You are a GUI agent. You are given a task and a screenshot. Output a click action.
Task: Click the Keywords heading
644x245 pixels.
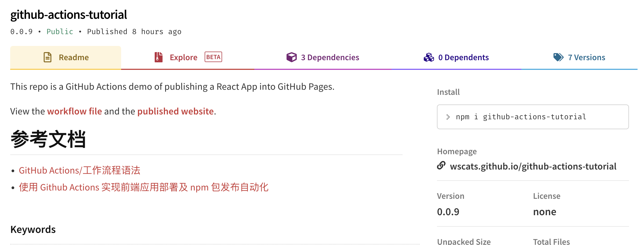tap(33, 229)
